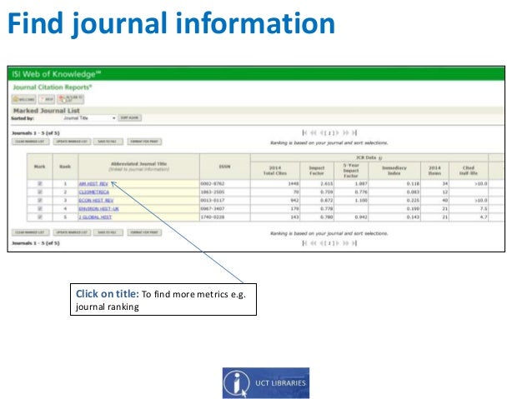Screen dimensions: 532x399
Task: Go back ten pages, pager below table
Action: point(314,243)
